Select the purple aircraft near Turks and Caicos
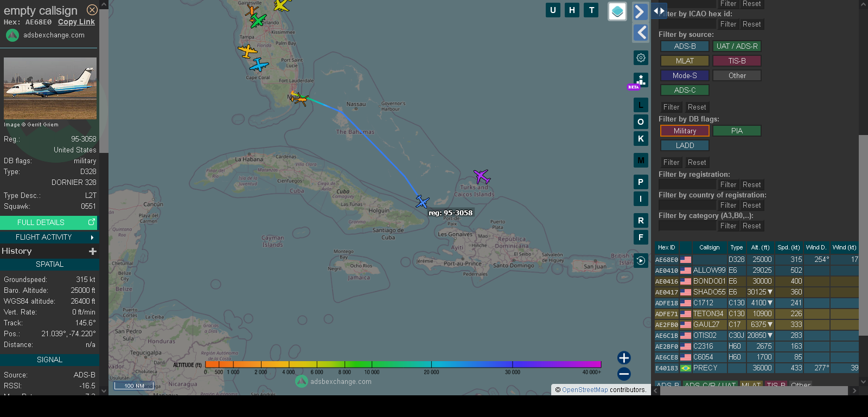Image resolution: width=868 pixels, height=417 pixels. click(481, 176)
